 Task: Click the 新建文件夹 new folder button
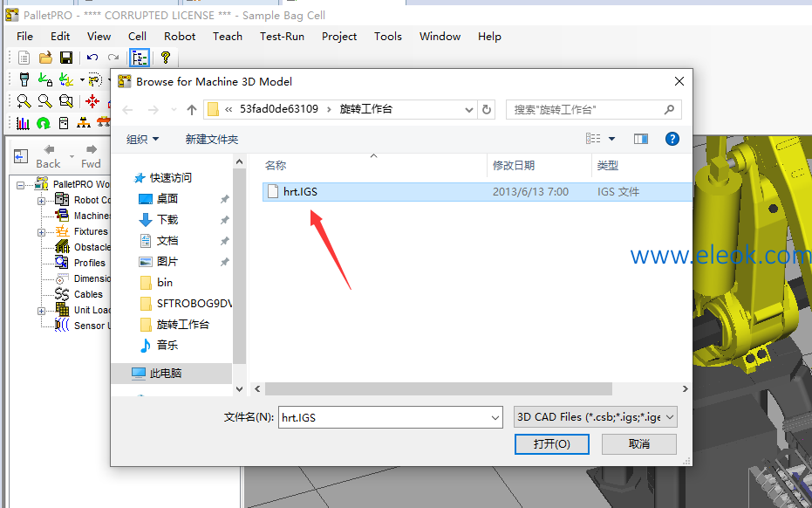coord(212,139)
